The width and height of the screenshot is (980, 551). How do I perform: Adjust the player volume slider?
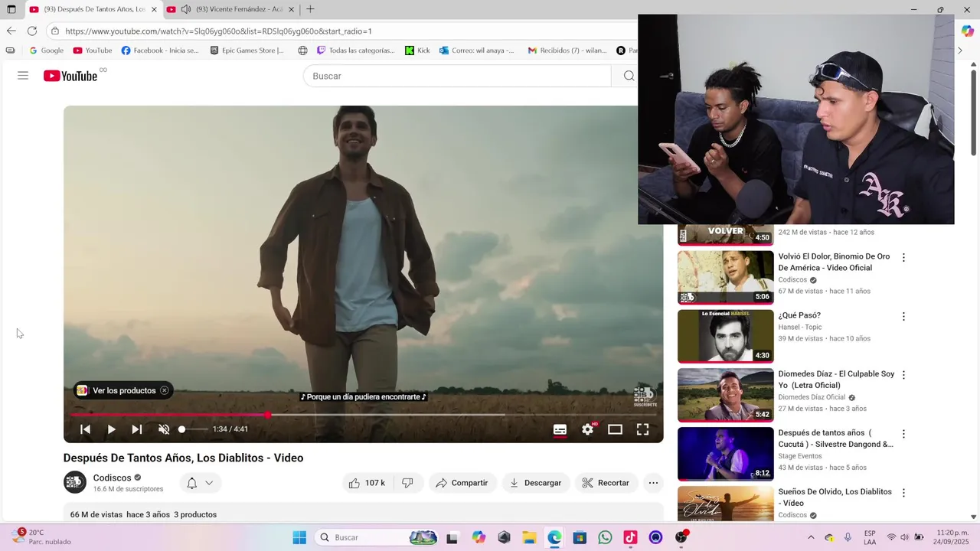tap(193, 429)
